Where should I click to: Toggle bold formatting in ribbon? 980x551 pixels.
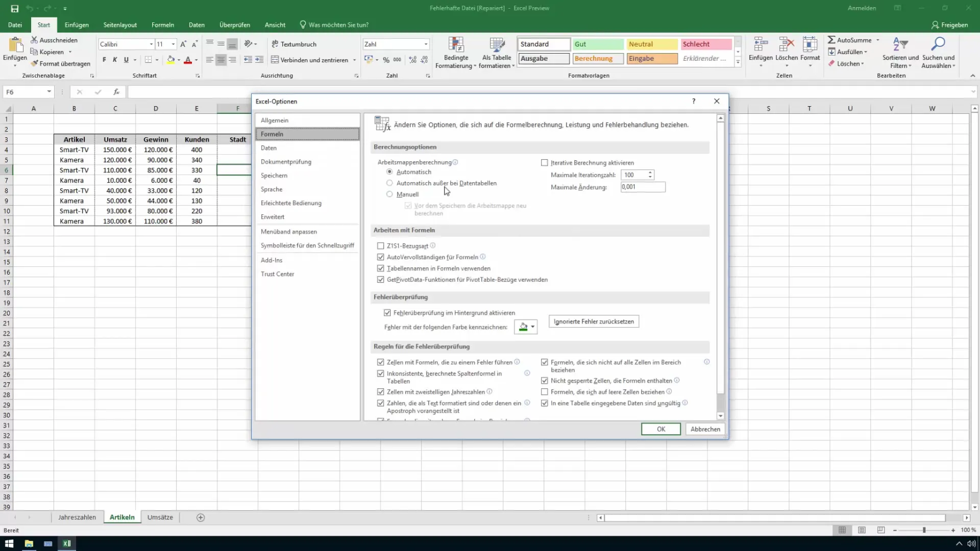click(104, 60)
